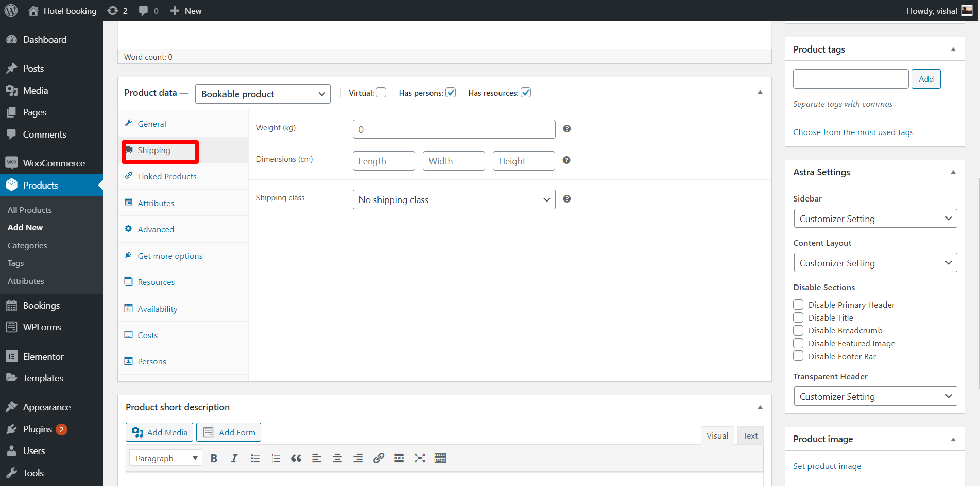Check the Disable Footer Bar option

point(798,356)
